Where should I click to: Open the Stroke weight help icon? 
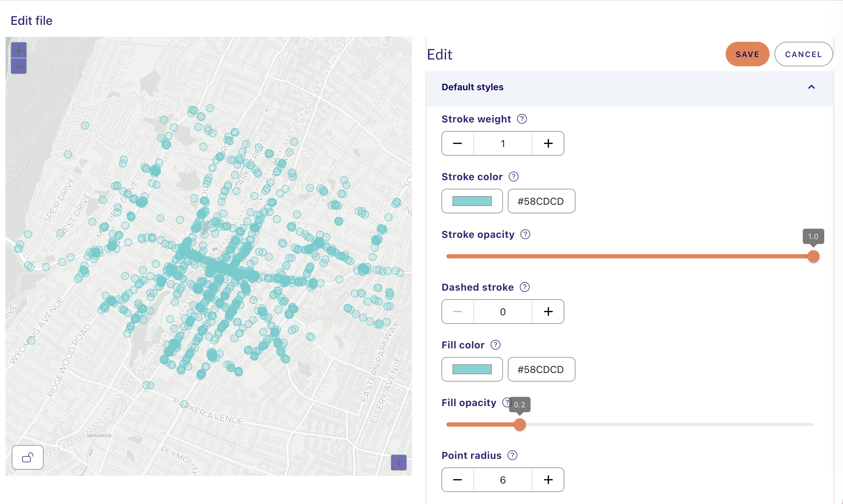pos(522,119)
